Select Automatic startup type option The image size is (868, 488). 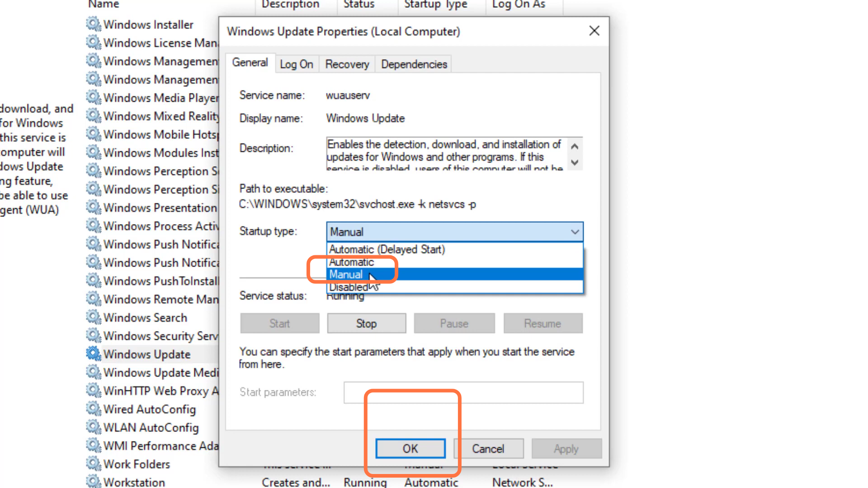[x=352, y=262]
